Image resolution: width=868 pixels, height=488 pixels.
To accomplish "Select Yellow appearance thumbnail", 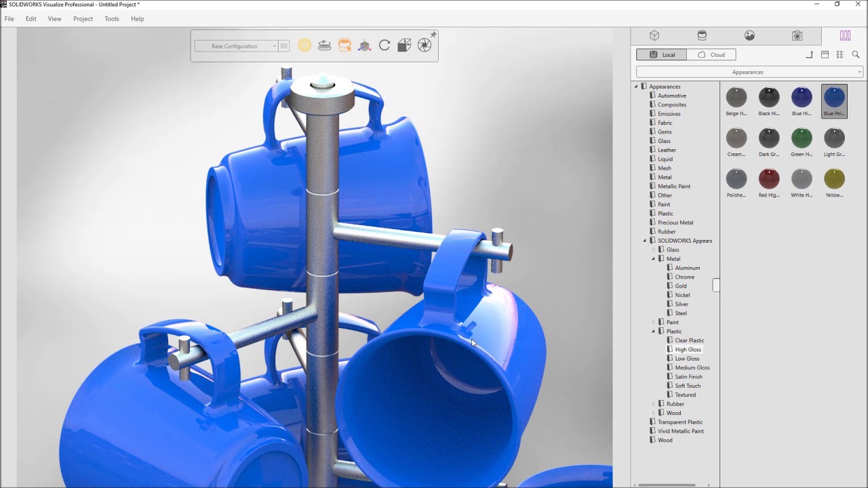I will coord(834,182).
